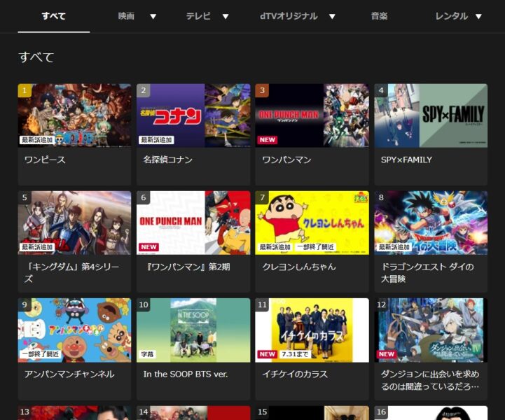Expand the dTVオリジナル dropdown arrow

click(x=332, y=16)
